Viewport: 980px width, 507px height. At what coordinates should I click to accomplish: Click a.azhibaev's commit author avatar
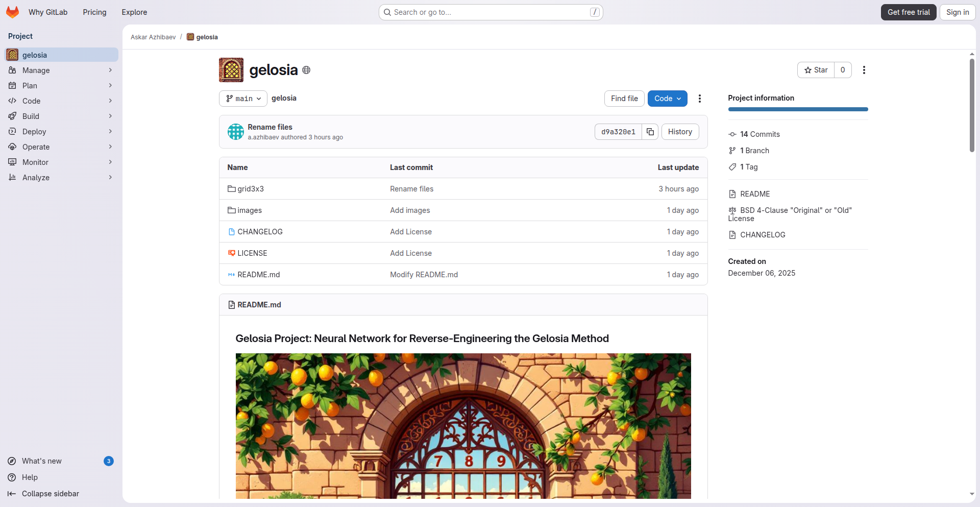[235, 132]
